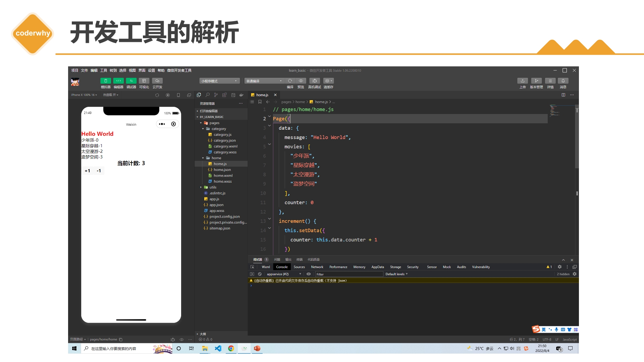Open the Docker whale icon in sidebar
The width and height of the screenshot is (644, 362).
point(241,95)
